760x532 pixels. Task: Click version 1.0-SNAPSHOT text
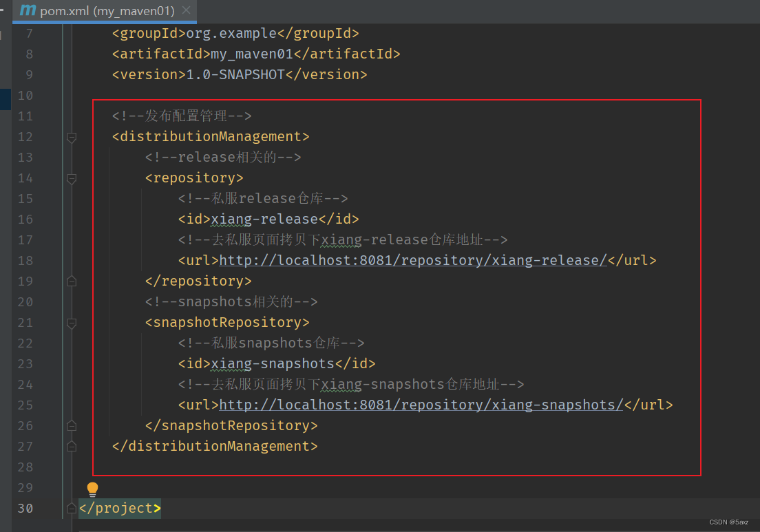tap(235, 74)
